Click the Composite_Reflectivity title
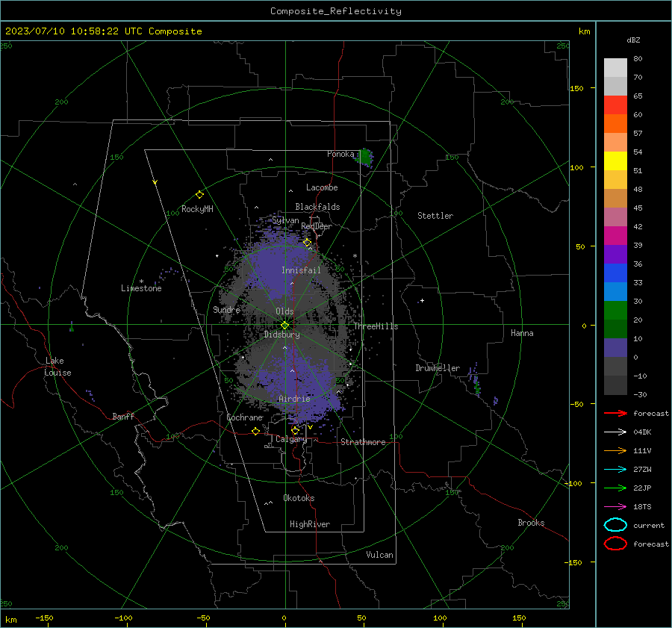672x628 pixels. pos(336,11)
